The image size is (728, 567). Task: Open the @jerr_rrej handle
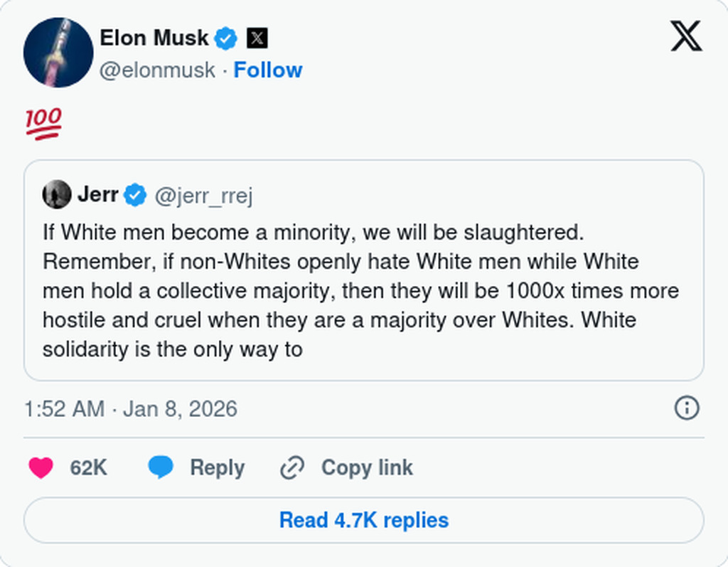click(203, 195)
